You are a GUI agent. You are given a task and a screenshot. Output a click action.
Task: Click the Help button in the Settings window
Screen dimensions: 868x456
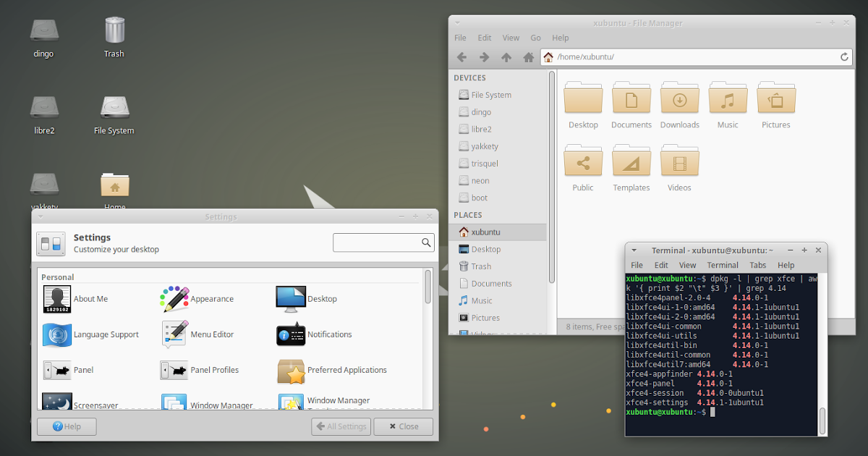pyautogui.click(x=66, y=426)
